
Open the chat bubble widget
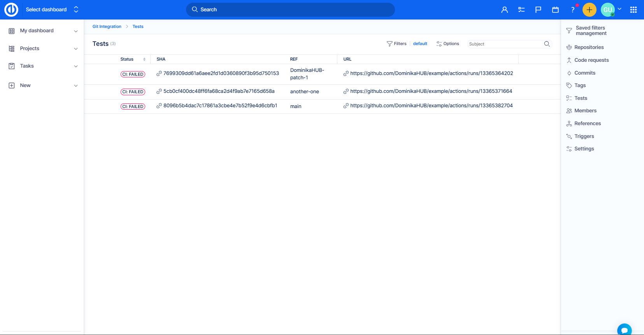point(624,329)
